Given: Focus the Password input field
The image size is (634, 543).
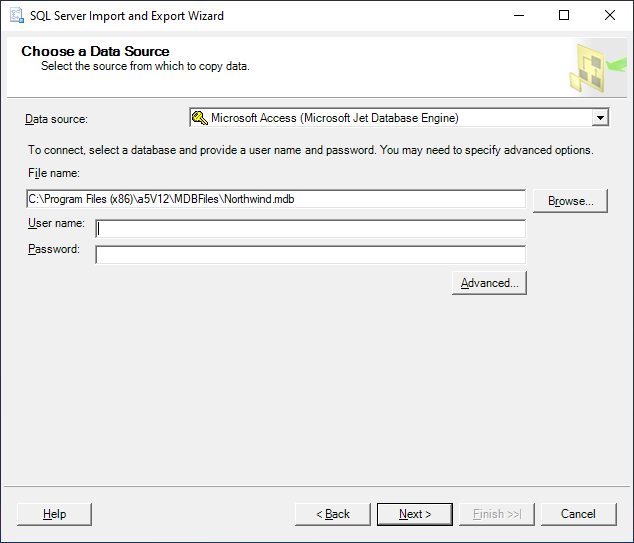Looking at the screenshot, I should (311, 255).
